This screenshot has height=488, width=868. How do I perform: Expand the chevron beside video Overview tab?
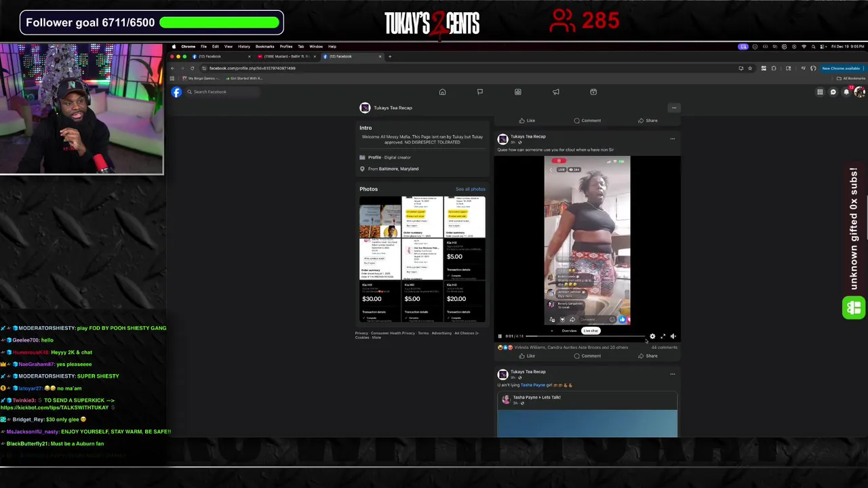point(551,331)
